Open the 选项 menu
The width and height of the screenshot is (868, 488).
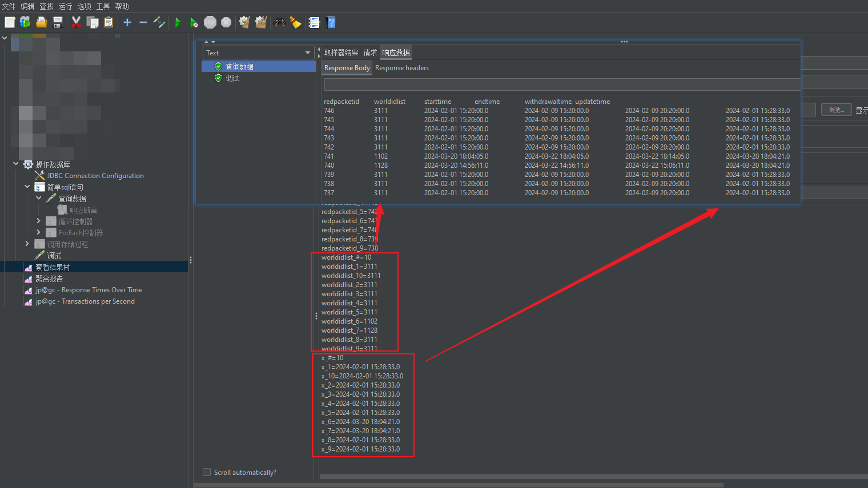pyautogui.click(x=85, y=6)
